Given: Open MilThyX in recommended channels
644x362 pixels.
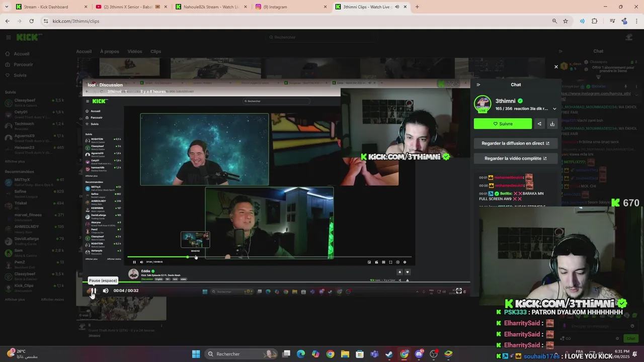Looking at the screenshot, I should [34, 182].
